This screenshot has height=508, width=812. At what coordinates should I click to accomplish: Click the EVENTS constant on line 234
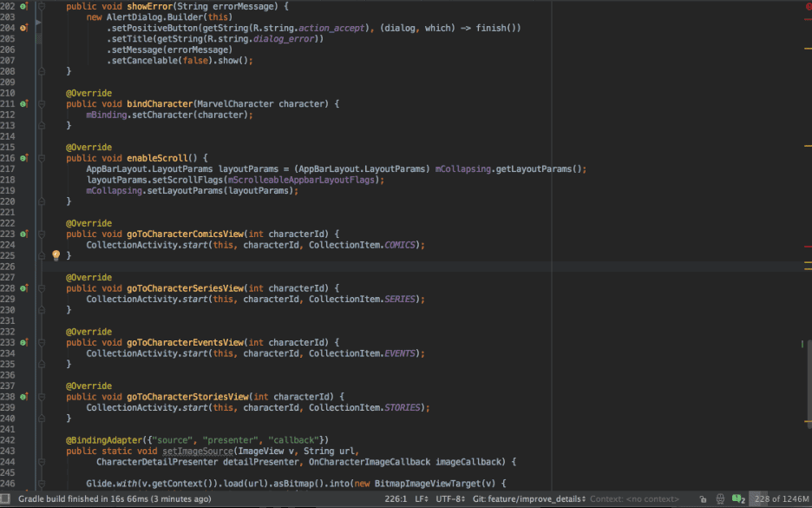click(400, 353)
